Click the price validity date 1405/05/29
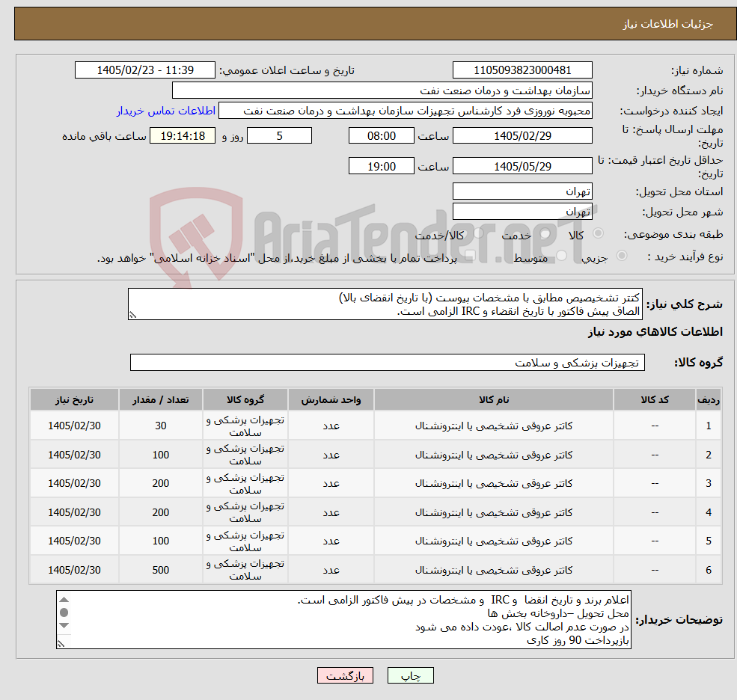This screenshot has height=700, width=737. [x=522, y=166]
